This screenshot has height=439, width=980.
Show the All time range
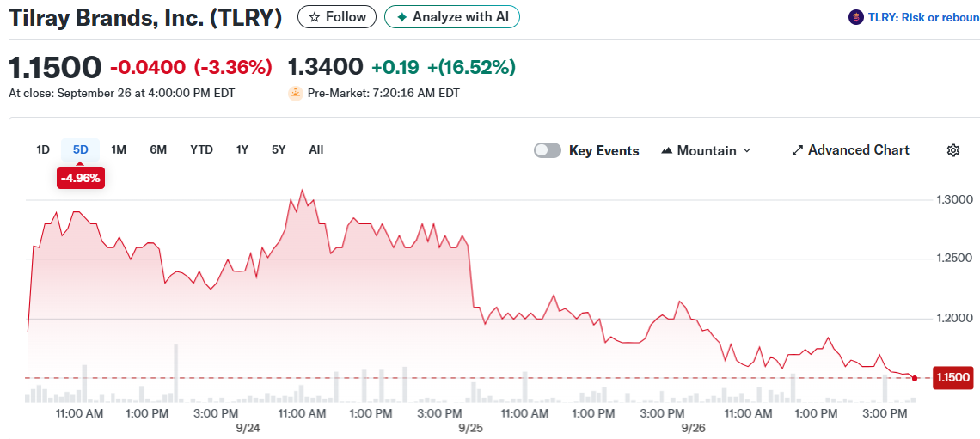tap(316, 149)
